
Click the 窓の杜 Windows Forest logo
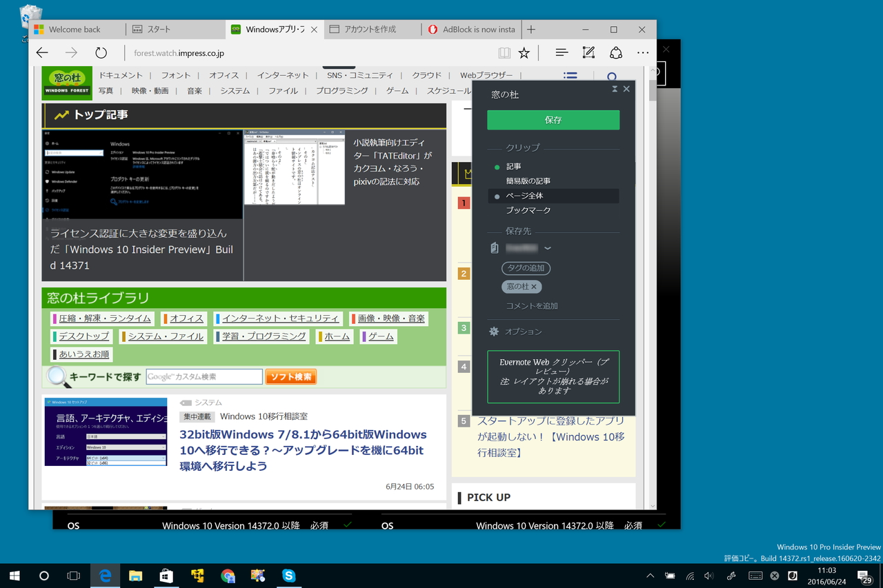click(x=67, y=83)
